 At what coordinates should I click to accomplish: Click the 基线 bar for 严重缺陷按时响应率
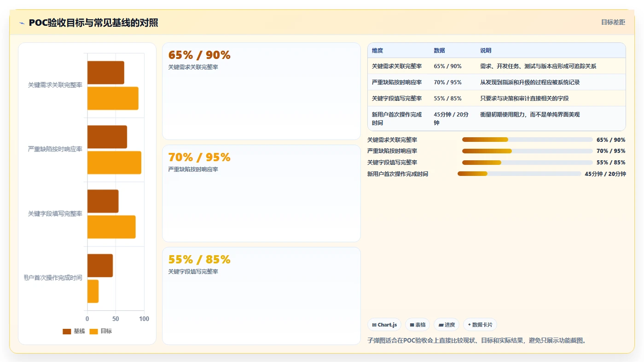[107, 137]
